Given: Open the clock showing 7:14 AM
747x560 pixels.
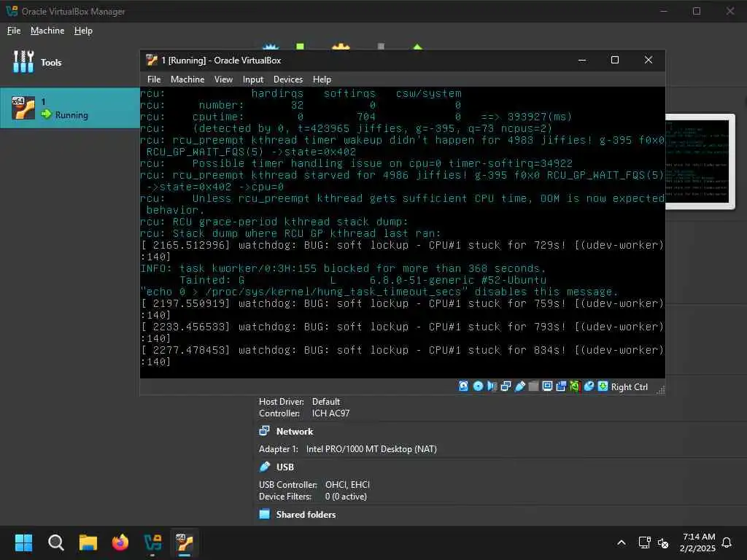Looking at the screenshot, I should pyautogui.click(x=698, y=542).
